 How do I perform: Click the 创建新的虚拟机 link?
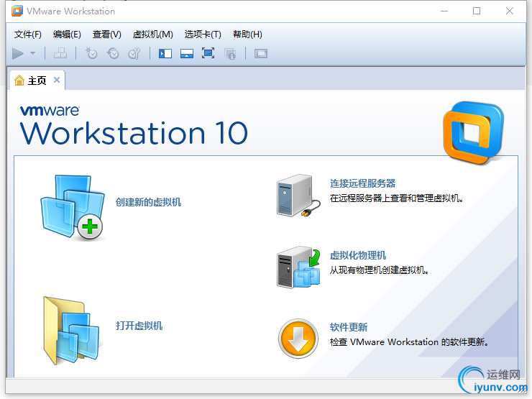click(149, 202)
